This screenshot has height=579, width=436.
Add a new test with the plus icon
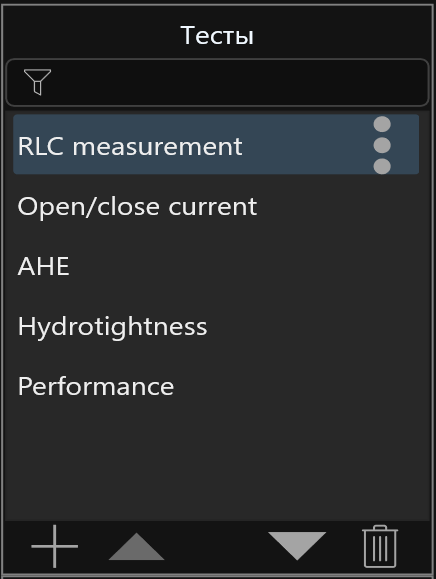coord(55,546)
